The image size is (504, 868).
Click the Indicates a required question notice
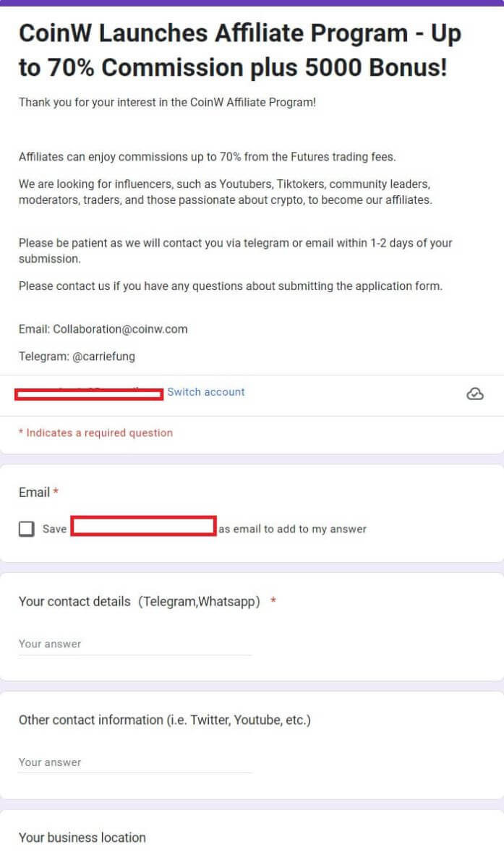tap(95, 433)
